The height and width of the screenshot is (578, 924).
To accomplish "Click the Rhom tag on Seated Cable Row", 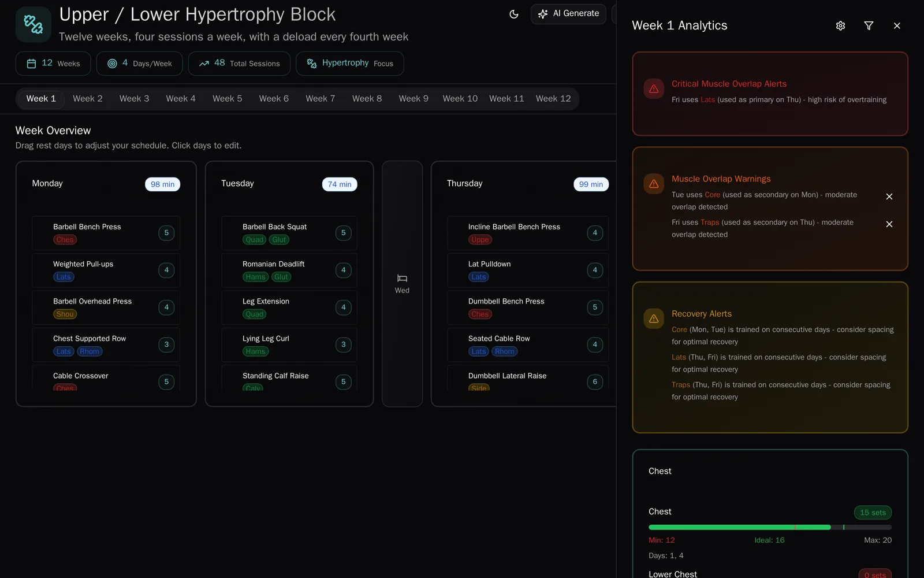I will tap(504, 351).
